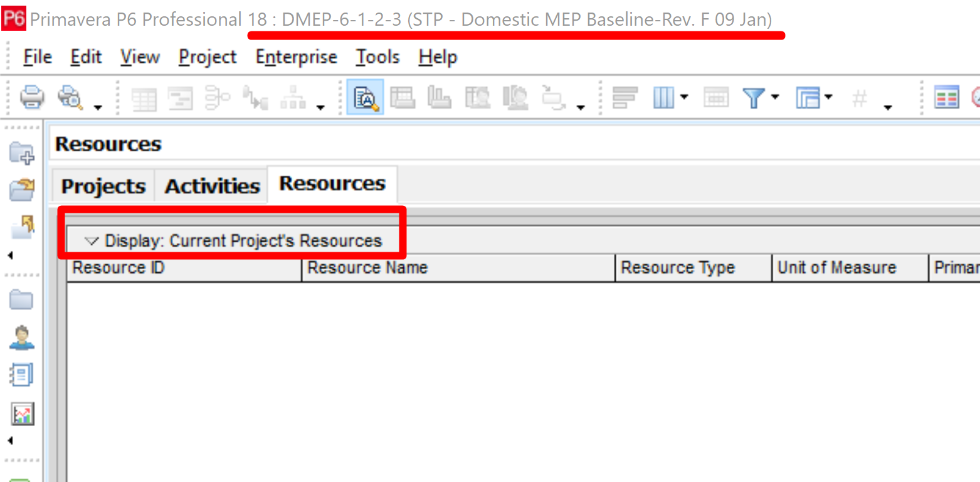Click the greyed usage profile bar-chart icon

click(440, 98)
